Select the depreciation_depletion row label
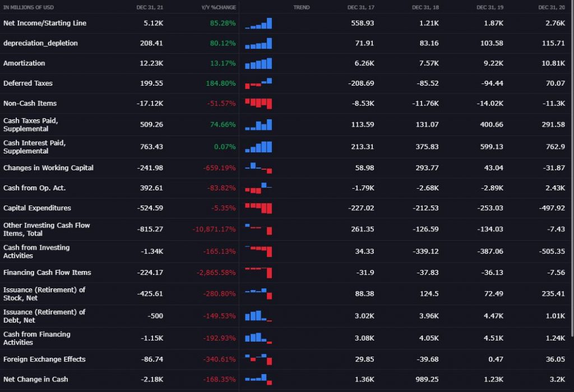Viewport: 574px width, 392px height. [x=40, y=43]
